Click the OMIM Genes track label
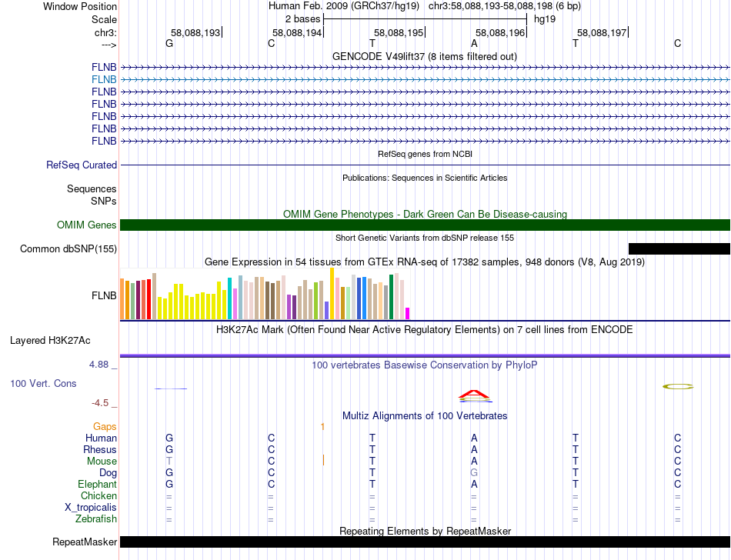 click(x=87, y=225)
